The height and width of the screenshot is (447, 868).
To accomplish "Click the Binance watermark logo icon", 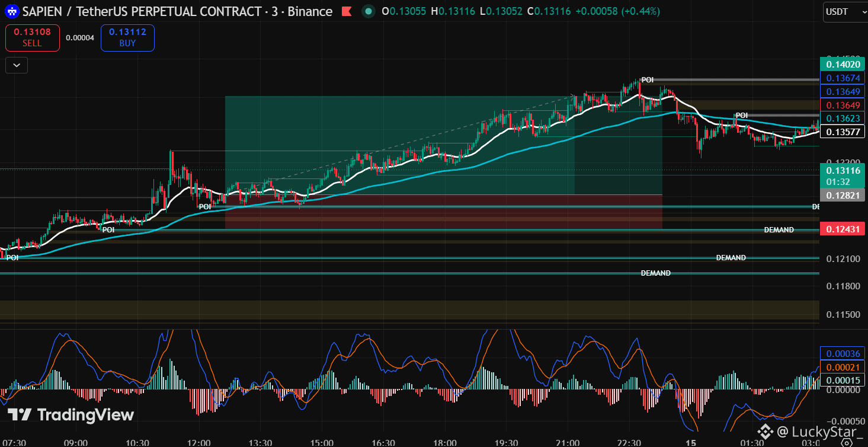I will [x=766, y=431].
